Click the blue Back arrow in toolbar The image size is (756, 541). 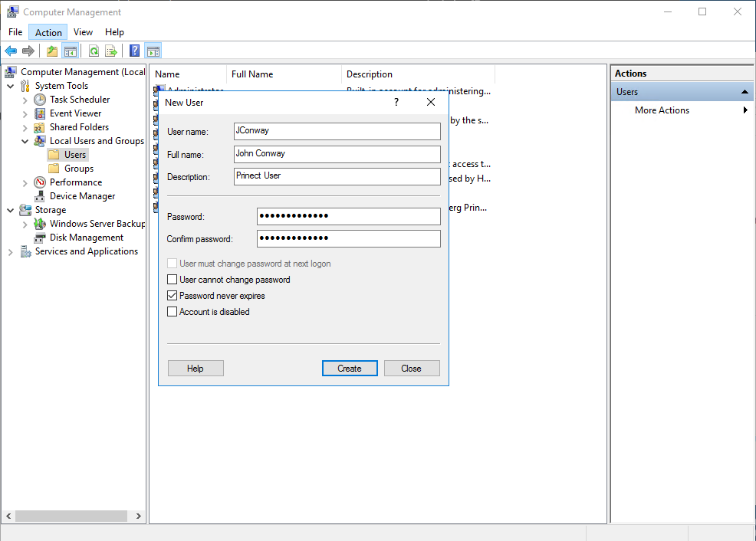click(11, 51)
